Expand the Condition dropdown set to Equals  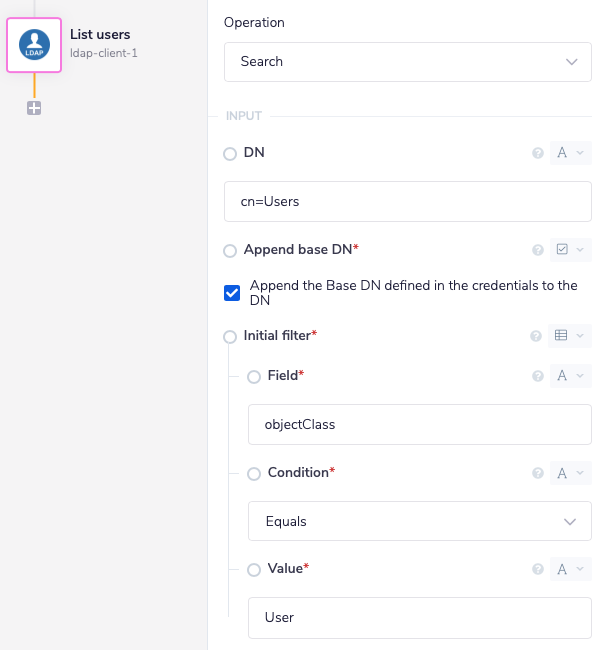tap(420, 521)
